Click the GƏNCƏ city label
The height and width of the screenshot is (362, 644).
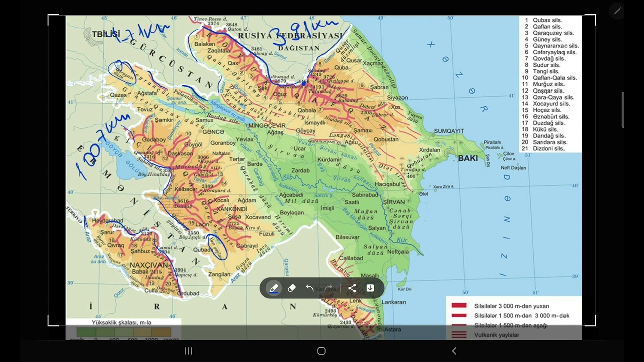(x=213, y=132)
